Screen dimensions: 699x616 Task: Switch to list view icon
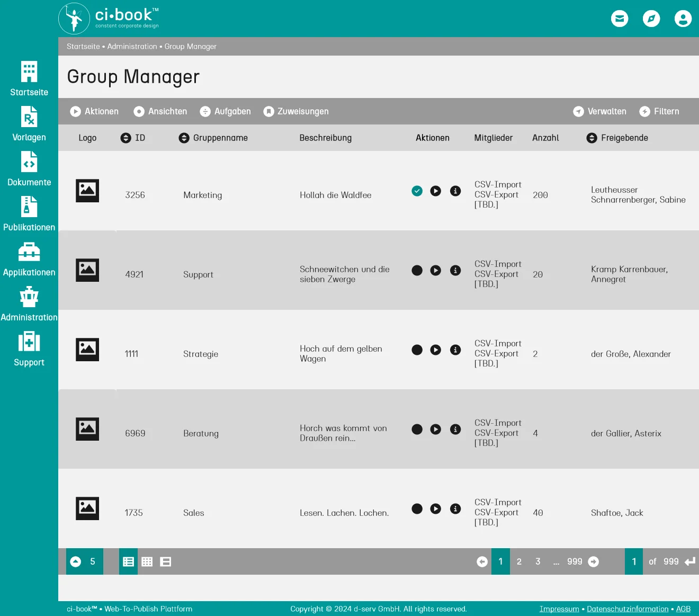(128, 561)
